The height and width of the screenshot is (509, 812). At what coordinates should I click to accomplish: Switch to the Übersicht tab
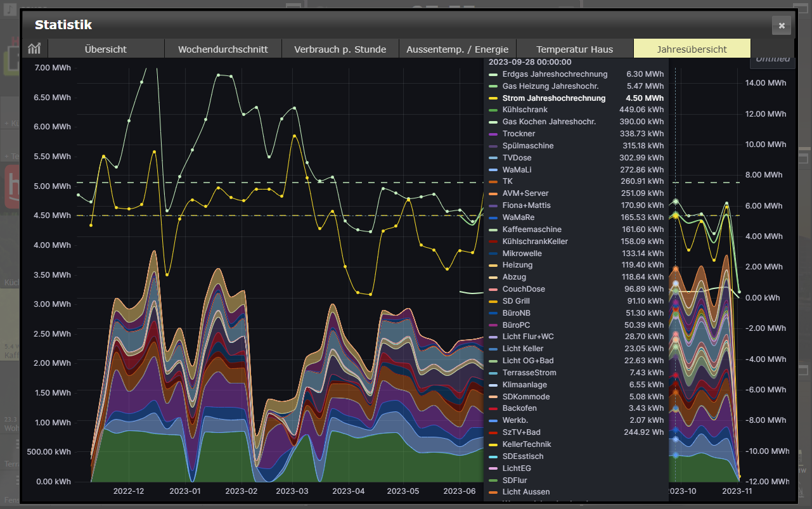(106, 49)
